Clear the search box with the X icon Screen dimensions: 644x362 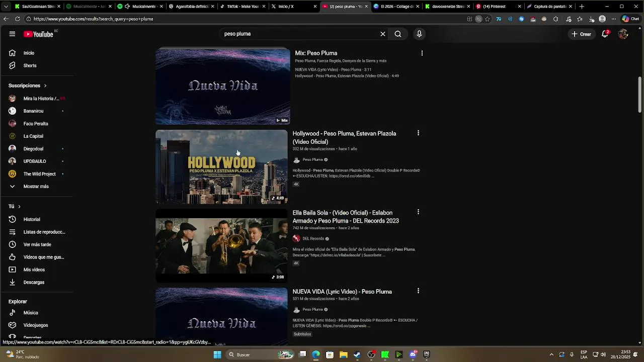point(383,34)
